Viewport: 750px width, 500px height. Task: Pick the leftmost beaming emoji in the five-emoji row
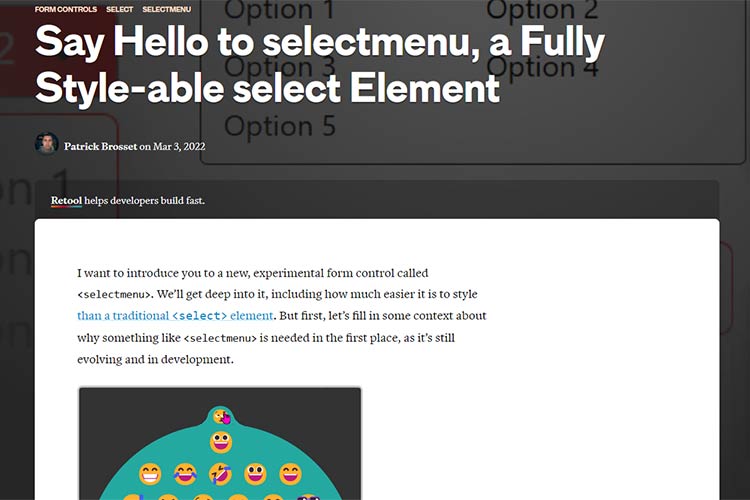point(150,473)
